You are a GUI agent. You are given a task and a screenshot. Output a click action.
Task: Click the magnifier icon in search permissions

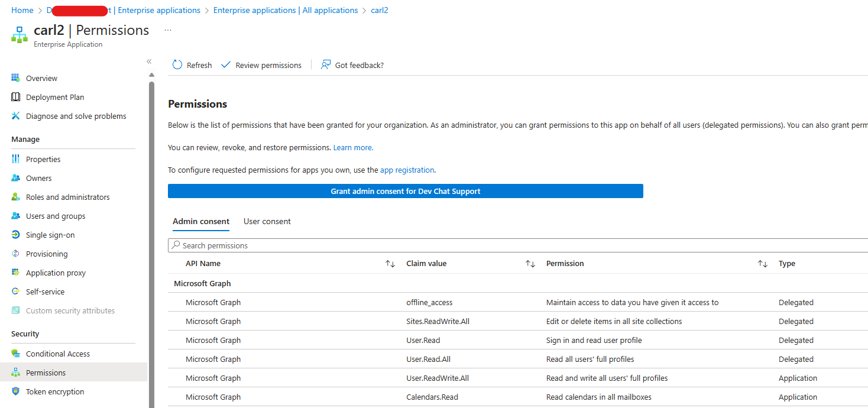tap(176, 245)
